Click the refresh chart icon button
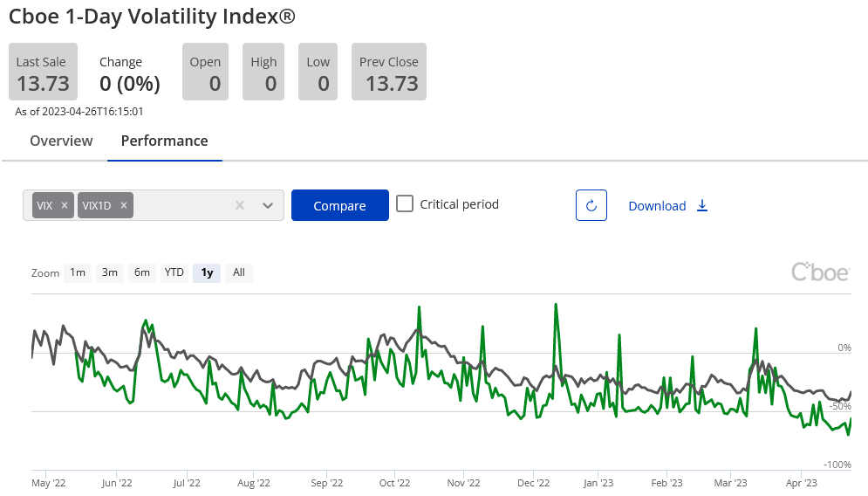This screenshot has width=868, height=496. click(591, 205)
